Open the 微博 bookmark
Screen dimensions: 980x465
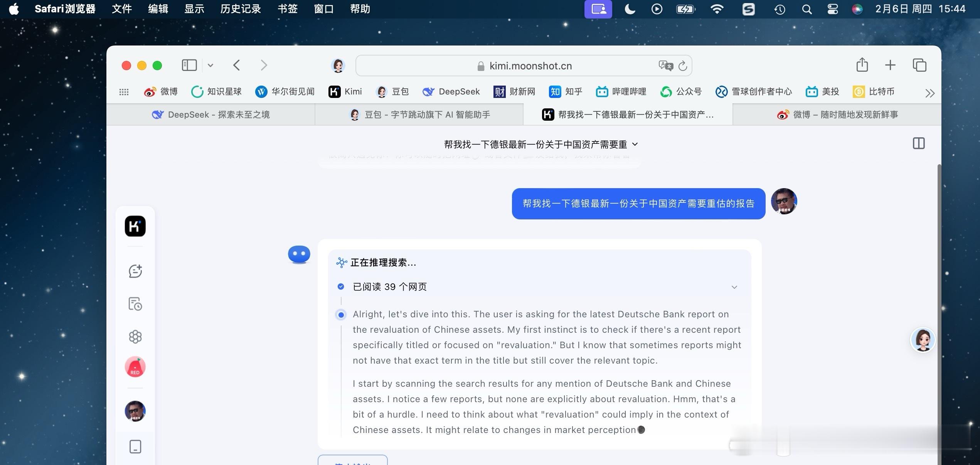[x=161, y=92]
